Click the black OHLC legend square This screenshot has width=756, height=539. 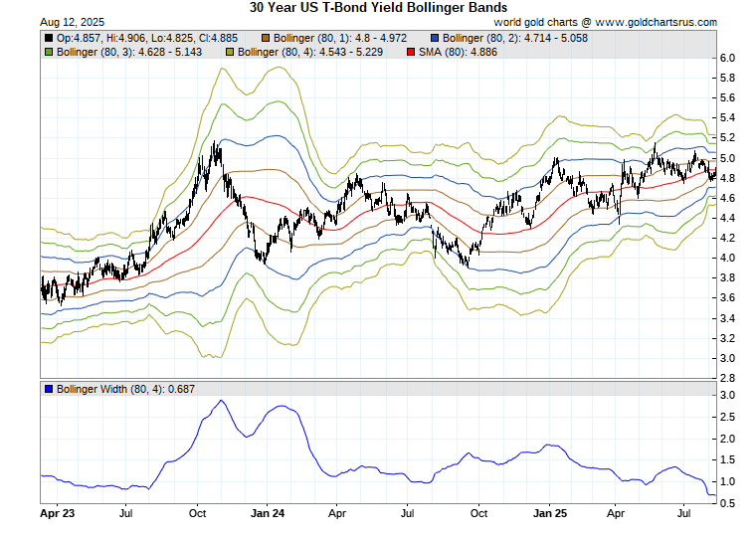click(x=49, y=38)
